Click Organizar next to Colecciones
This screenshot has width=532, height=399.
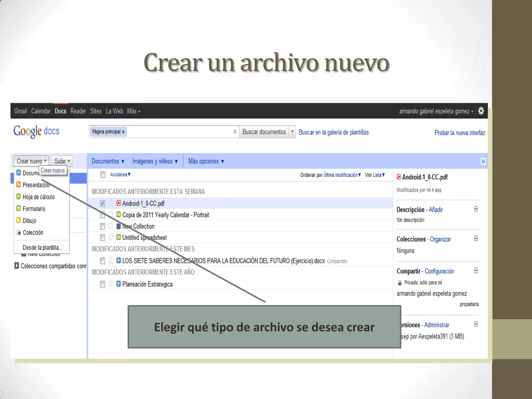tap(440, 239)
